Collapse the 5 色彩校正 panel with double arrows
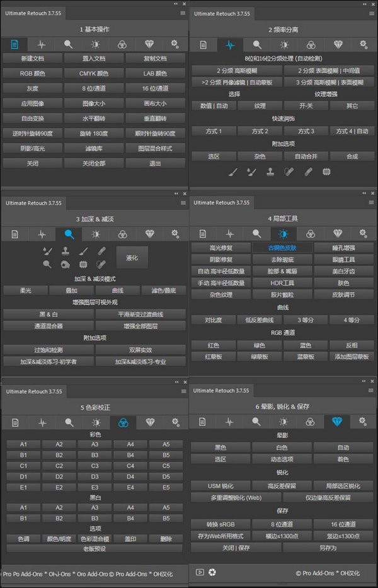The image size is (378, 588). [x=176, y=382]
